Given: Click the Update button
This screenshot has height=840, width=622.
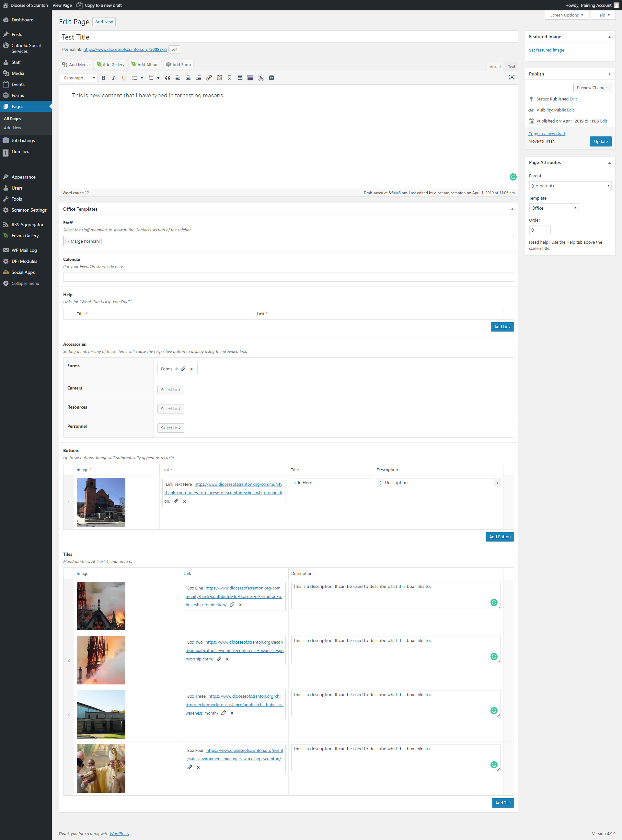Looking at the screenshot, I should (601, 142).
